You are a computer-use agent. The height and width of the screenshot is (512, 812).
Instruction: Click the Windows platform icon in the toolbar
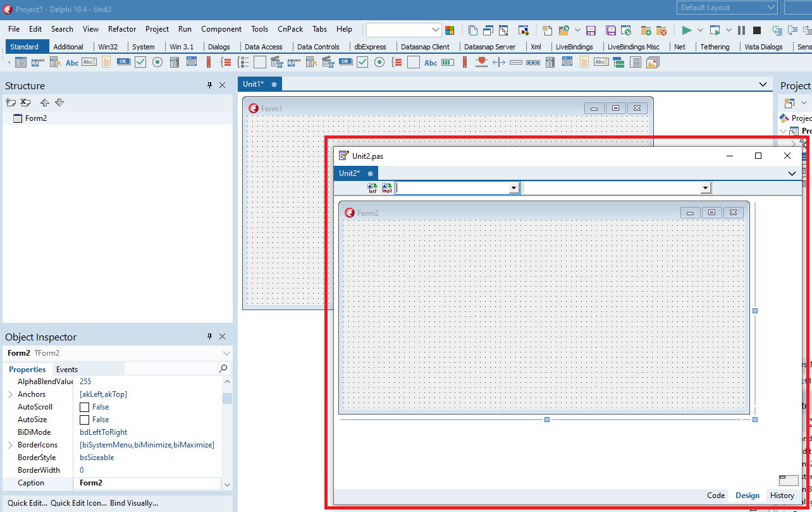pyautogui.click(x=450, y=30)
